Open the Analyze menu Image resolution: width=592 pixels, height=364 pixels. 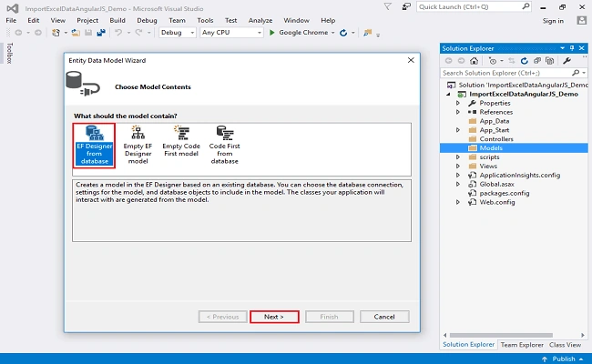[x=260, y=20]
